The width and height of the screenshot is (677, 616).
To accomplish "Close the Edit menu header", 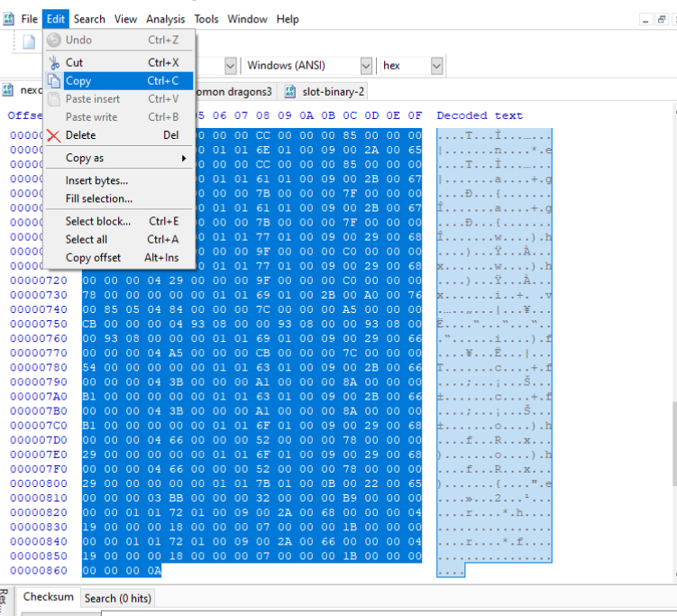I will pos(56,19).
